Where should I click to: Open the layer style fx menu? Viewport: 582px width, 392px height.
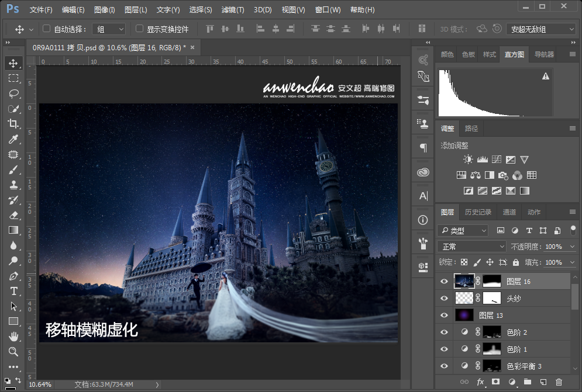pyautogui.click(x=480, y=381)
